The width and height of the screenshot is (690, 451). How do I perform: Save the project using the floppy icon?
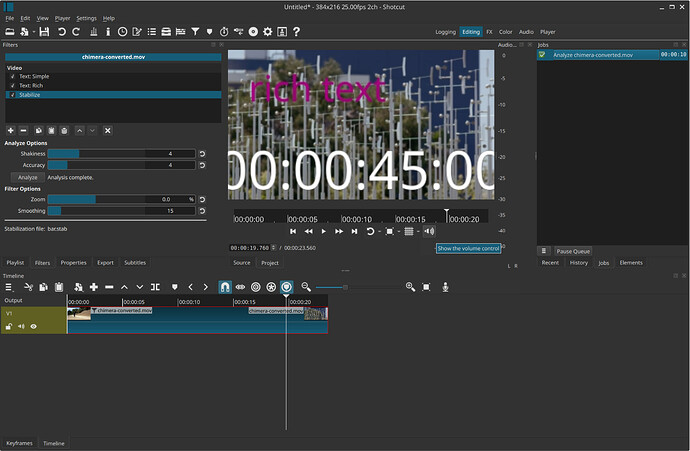point(44,32)
